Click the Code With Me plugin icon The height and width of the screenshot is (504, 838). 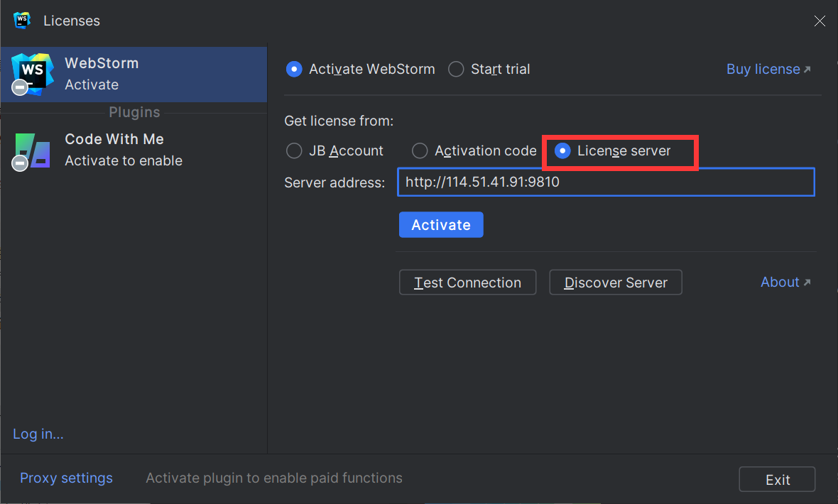point(32,150)
